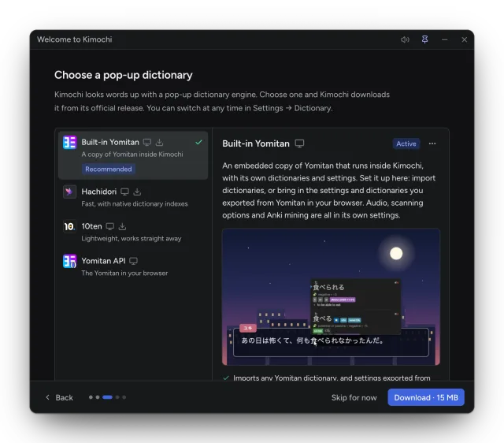Viewport: 504px width, 443px height.
Task: Pick Yomitan API from the list
Action: click(x=133, y=266)
